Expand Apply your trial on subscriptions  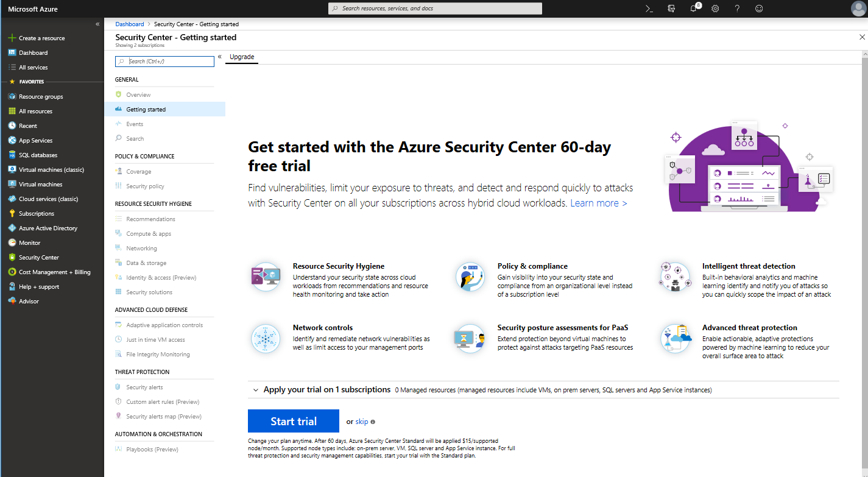tap(255, 390)
